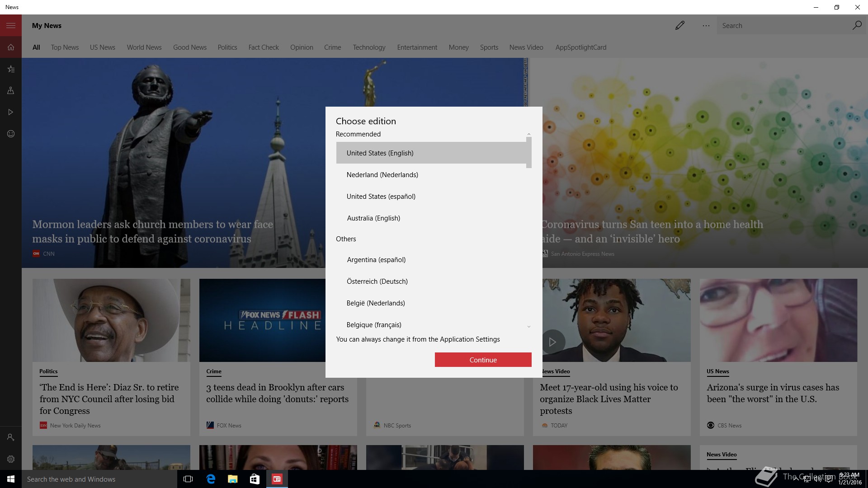Choose Australia (English) edition
Viewport: 868px width, 488px height.
pos(431,218)
